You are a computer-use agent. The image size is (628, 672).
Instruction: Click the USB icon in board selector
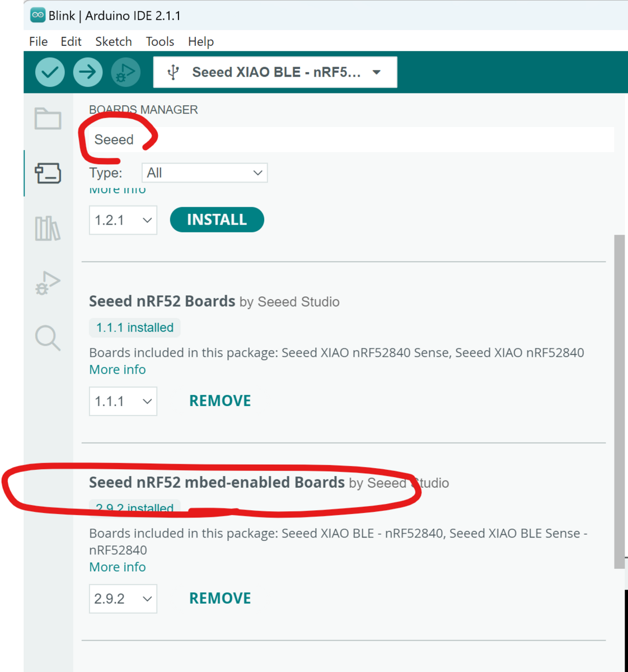coord(174,72)
